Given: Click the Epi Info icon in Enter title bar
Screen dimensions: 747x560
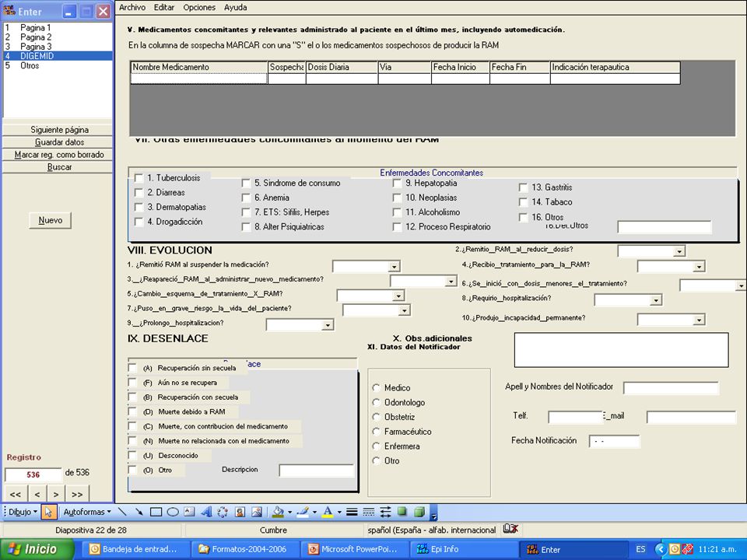Looking at the screenshot, I should (x=9, y=11).
